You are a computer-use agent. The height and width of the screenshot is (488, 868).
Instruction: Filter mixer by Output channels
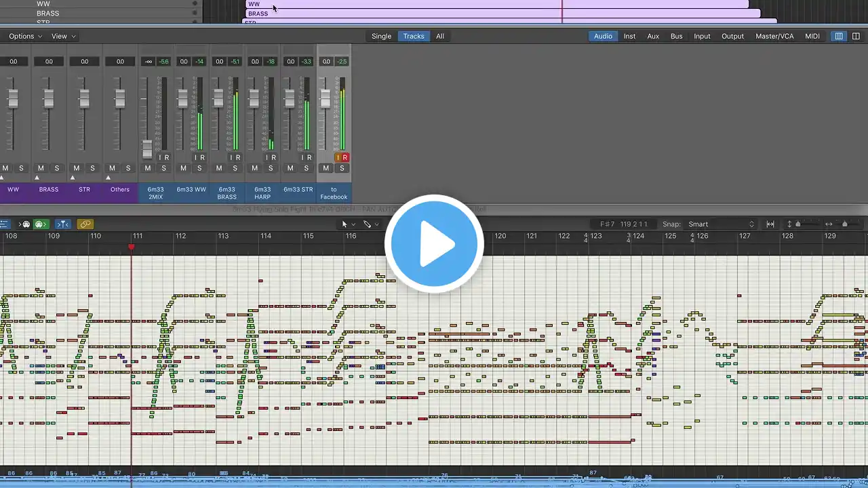point(732,36)
